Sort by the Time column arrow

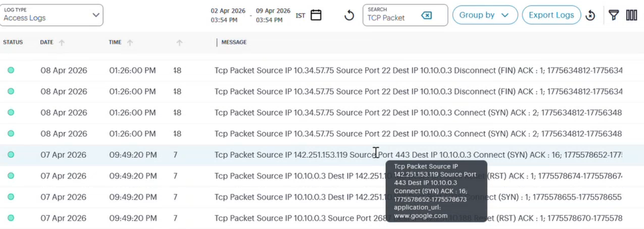pyautogui.click(x=130, y=43)
